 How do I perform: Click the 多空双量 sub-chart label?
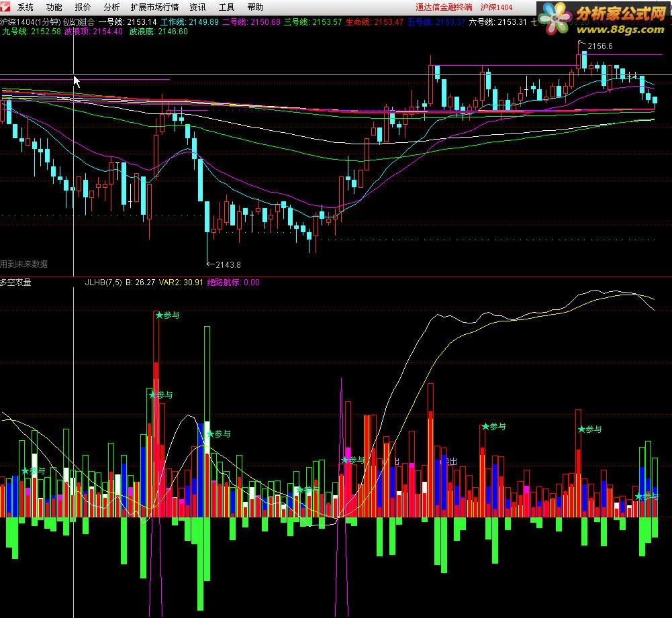[15, 282]
